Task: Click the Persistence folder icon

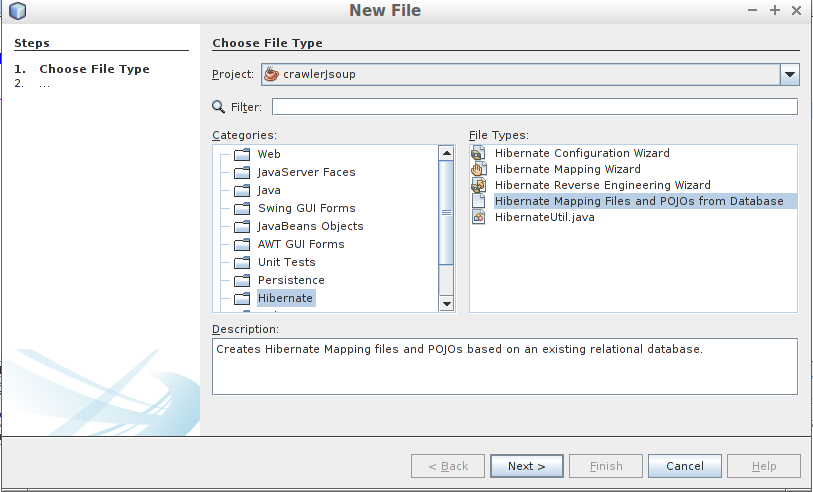Action: (x=242, y=280)
